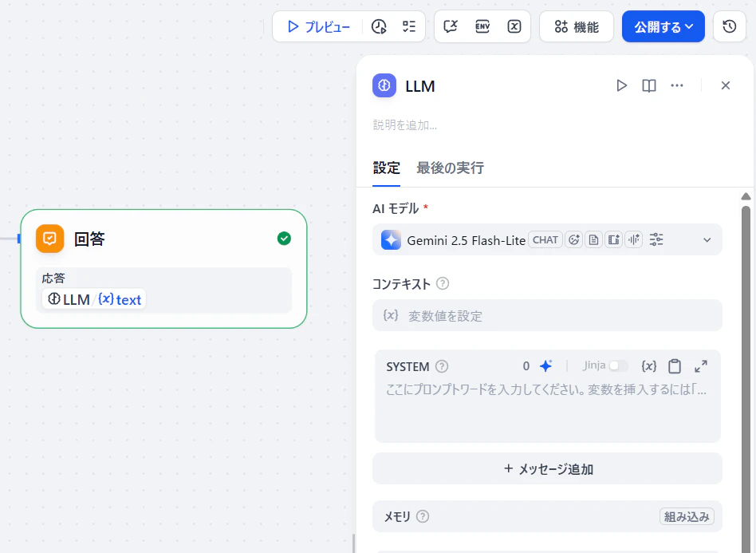Screen dimensions: 756x553
Task: Click the 組み込み badge in memory row
Action: [687, 517]
